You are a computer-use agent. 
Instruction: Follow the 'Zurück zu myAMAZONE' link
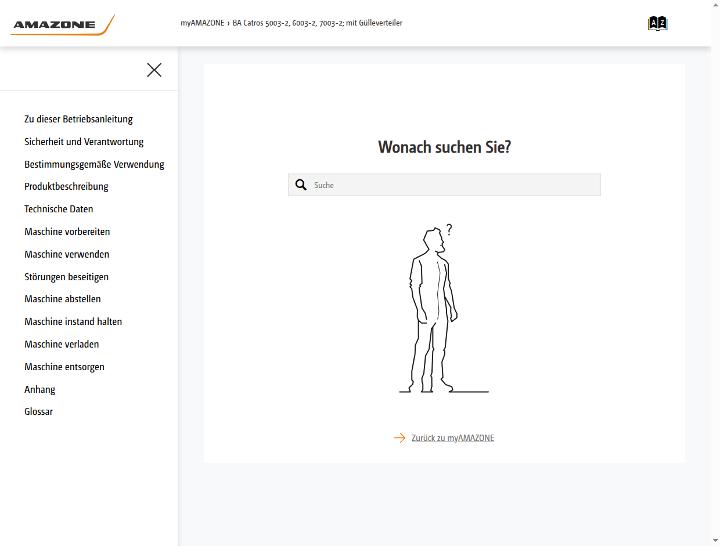(453, 438)
